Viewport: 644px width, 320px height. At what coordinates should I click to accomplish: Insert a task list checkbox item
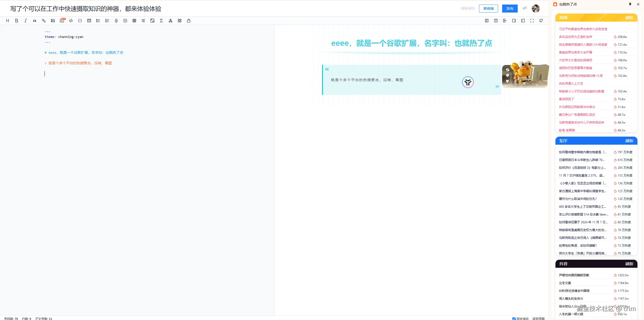tap(125, 21)
